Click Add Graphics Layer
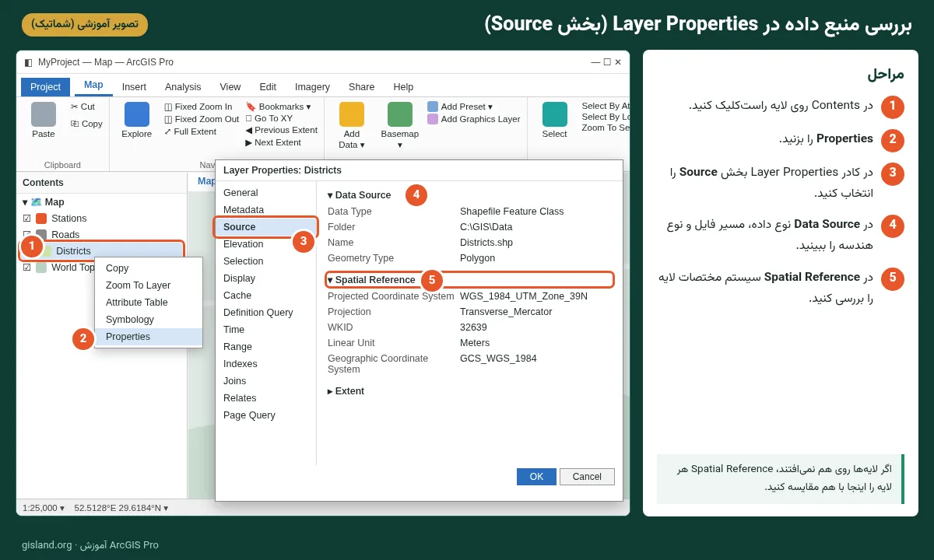Viewport: 934px width, 560px height. [x=473, y=119]
